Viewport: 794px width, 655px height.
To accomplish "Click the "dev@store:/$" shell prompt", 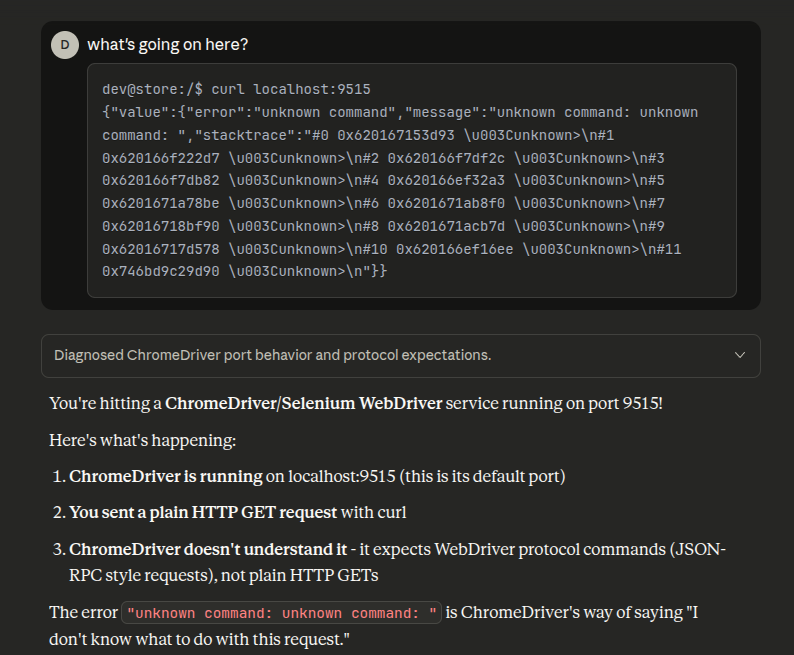I will tap(151, 89).
